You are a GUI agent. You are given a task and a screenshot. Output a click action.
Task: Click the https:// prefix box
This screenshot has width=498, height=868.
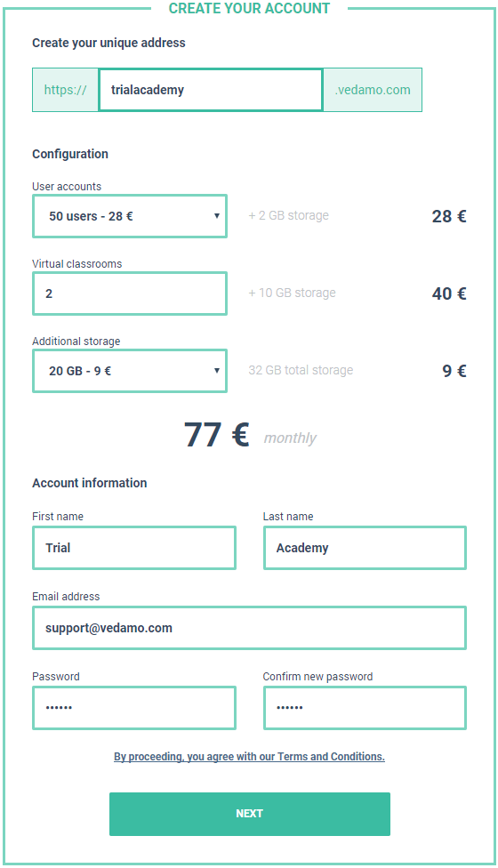65,90
